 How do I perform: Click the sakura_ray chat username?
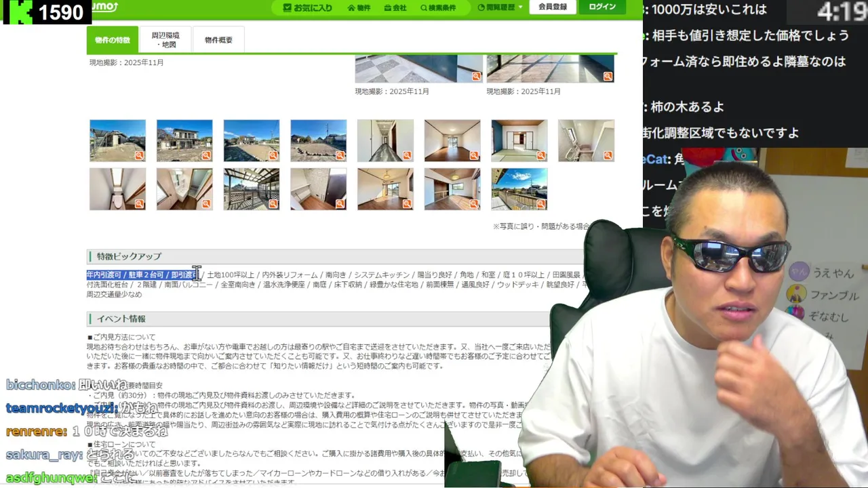pyautogui.click(x=44, y=455)
